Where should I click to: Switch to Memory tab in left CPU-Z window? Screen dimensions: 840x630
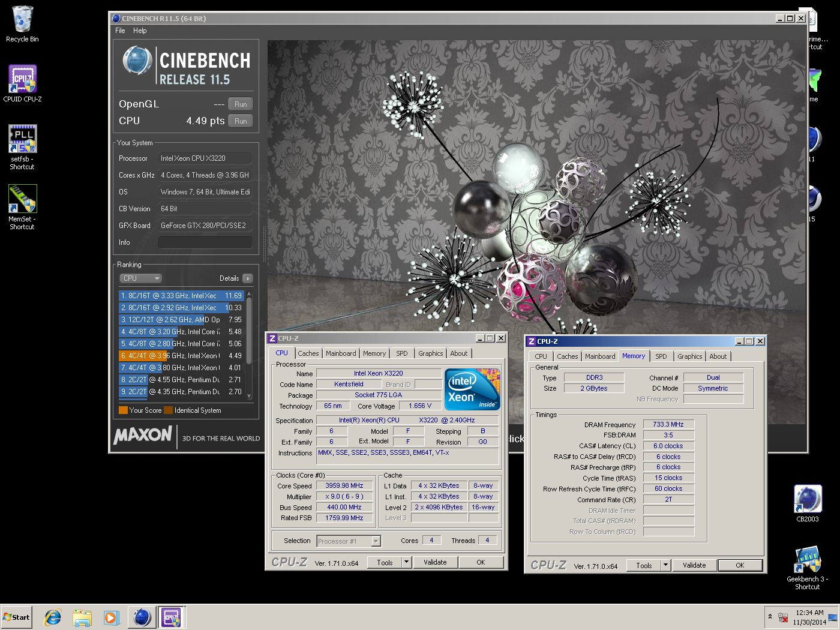coord(374,353)
